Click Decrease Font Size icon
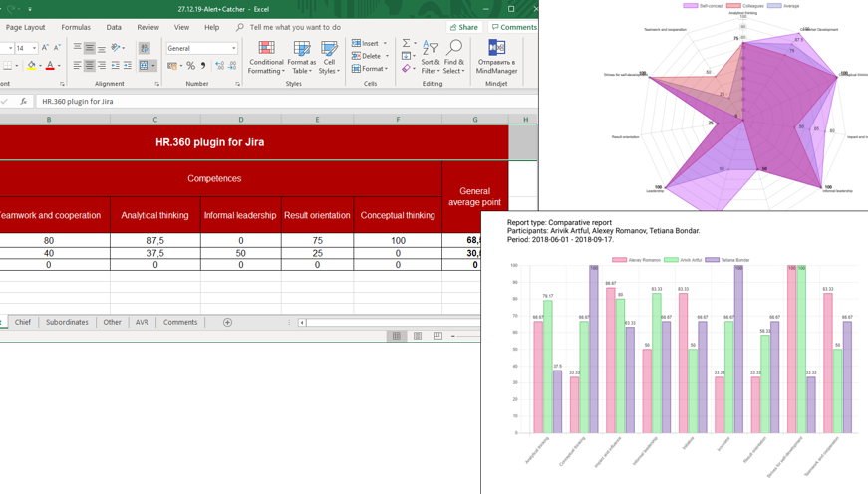868x494 pixels. 57,48
